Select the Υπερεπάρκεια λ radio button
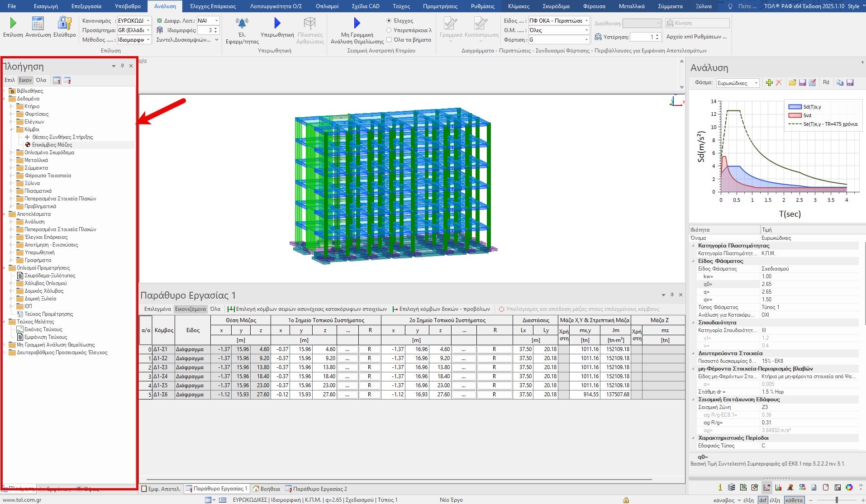866x504 pixels. [x=389, y=30]
